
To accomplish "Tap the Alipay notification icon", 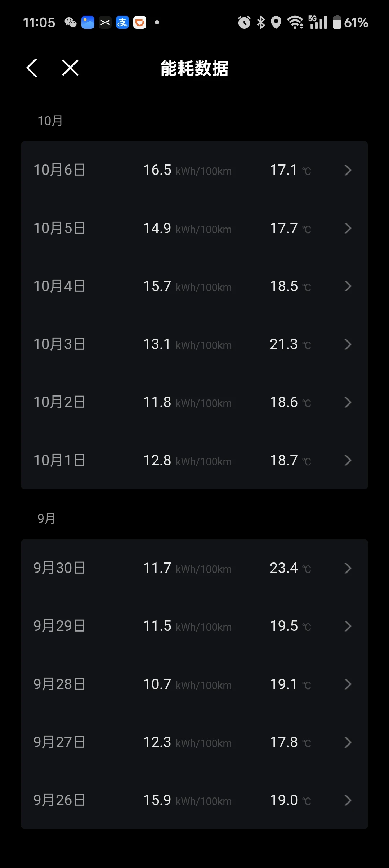I will click(122, 23).
